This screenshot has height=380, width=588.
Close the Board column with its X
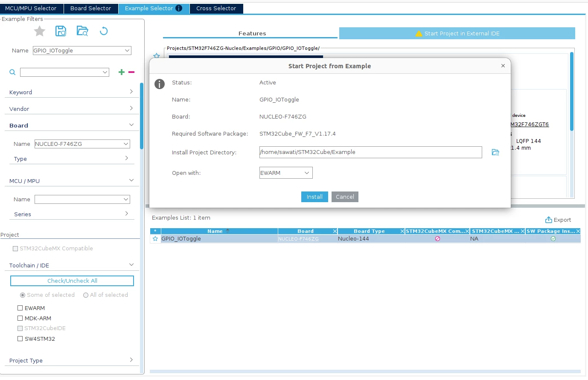335,231
